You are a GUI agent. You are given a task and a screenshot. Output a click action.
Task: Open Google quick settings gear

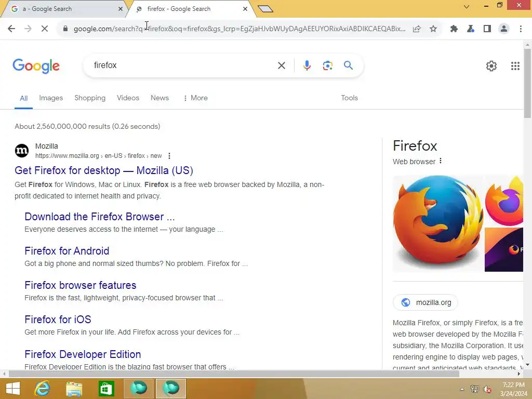[491, 66]
